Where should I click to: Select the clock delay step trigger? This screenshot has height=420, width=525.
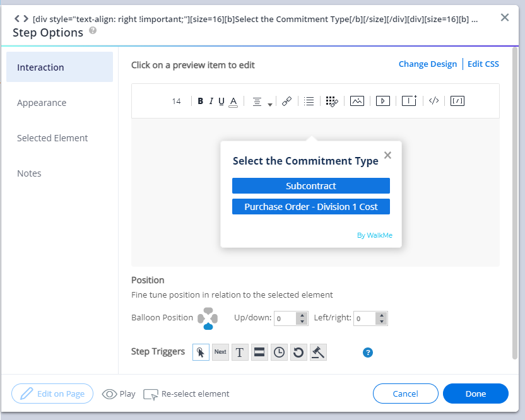click(x=279, y=353)
